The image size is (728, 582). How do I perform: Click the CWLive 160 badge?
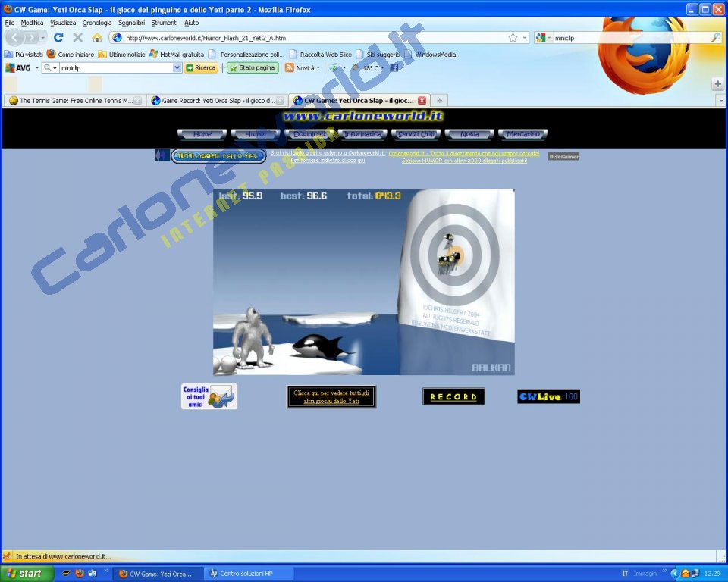click(x=548, y=396)
